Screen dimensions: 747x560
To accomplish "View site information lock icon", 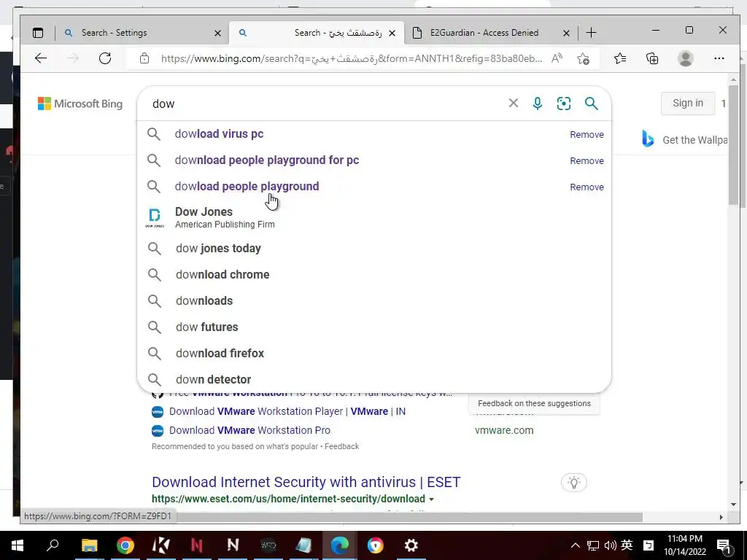I will (144, 58).
